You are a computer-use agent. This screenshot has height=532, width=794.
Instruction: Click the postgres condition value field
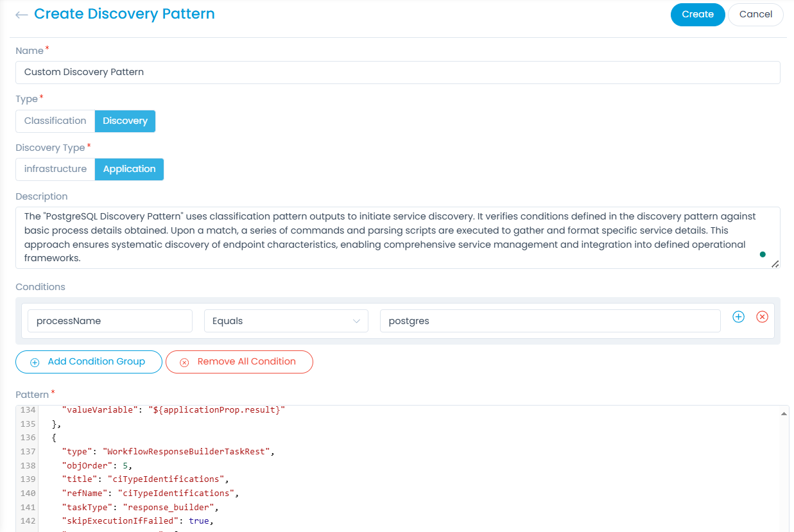549,321
